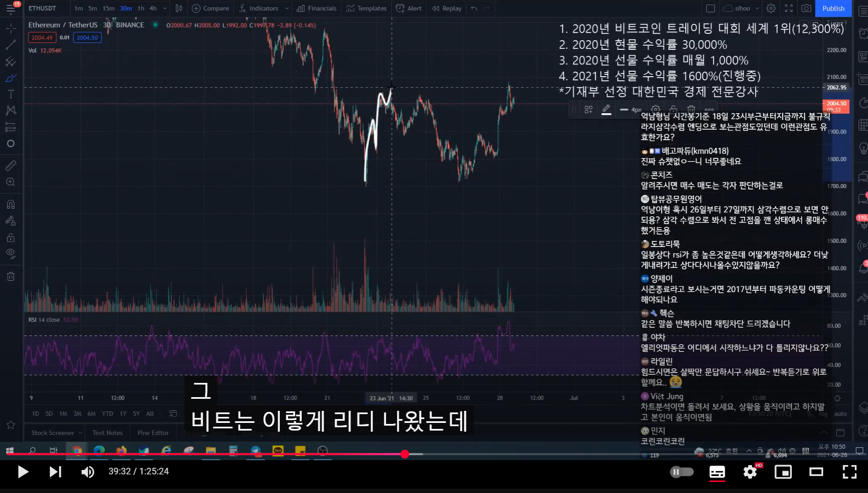Viewport: 868px width, 493px height.
Task: Select the ruler Measure tool
Action: point(10,165)
